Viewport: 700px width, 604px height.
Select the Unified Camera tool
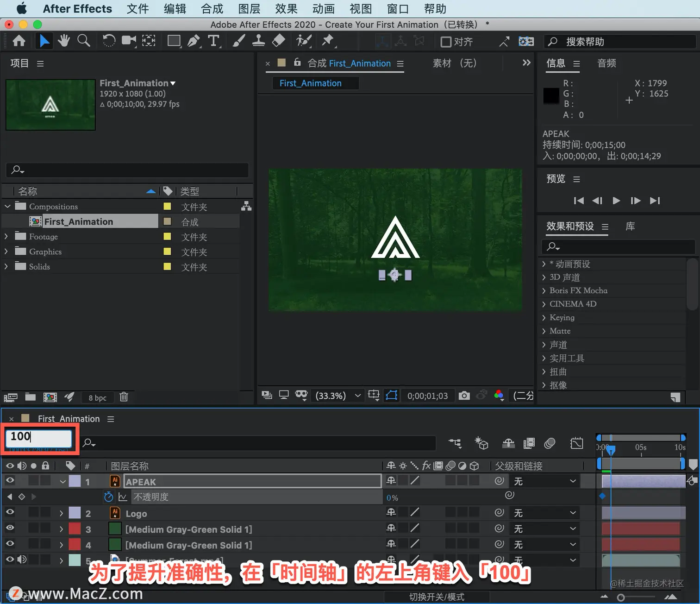(x=129, y=41)
